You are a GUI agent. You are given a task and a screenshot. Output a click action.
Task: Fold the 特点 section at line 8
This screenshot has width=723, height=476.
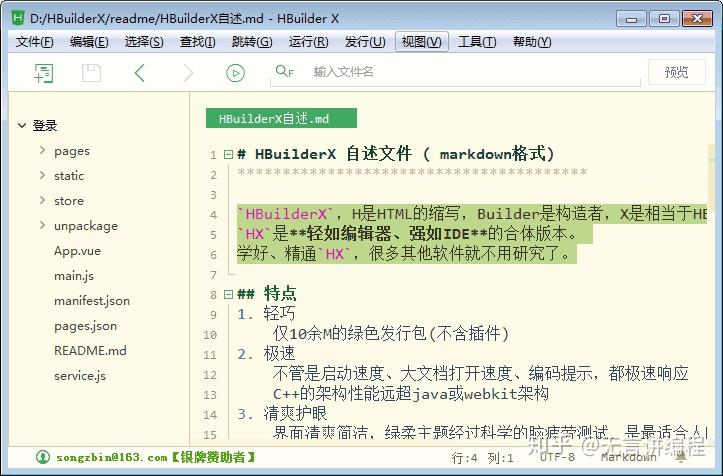(228, 294)
